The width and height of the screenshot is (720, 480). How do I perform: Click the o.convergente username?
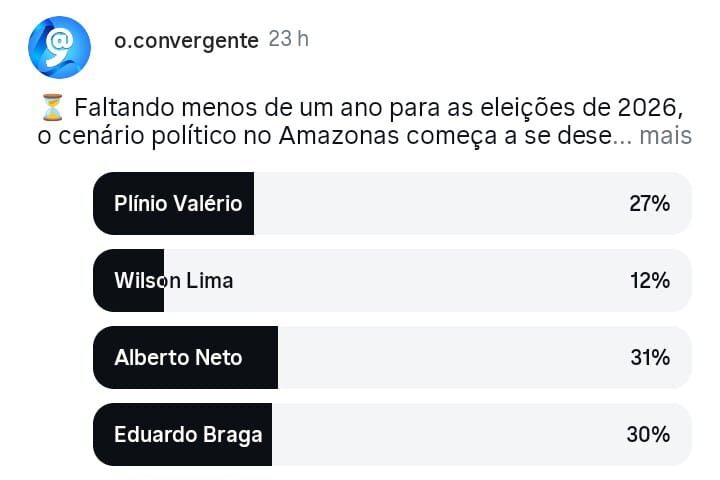[187, 41]
